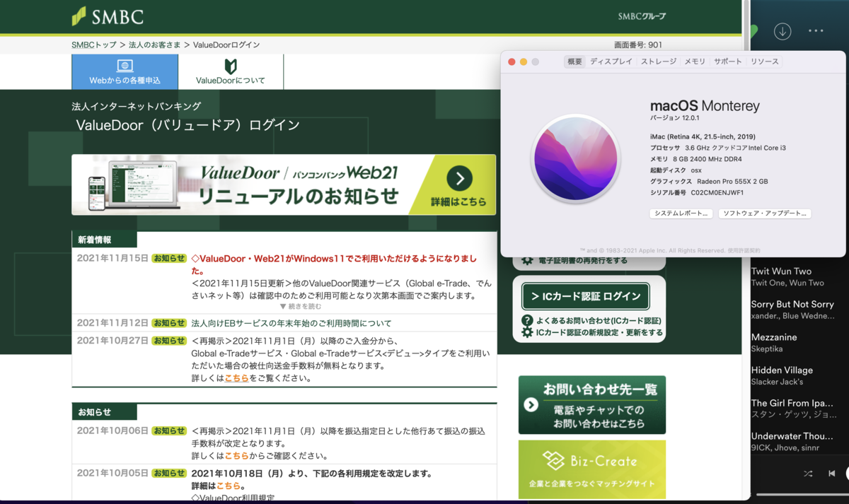Click the シリアル番号 C02CM0ENJWF1 text
This screenshot has width=849, height=504.
(x=697, y=192)
